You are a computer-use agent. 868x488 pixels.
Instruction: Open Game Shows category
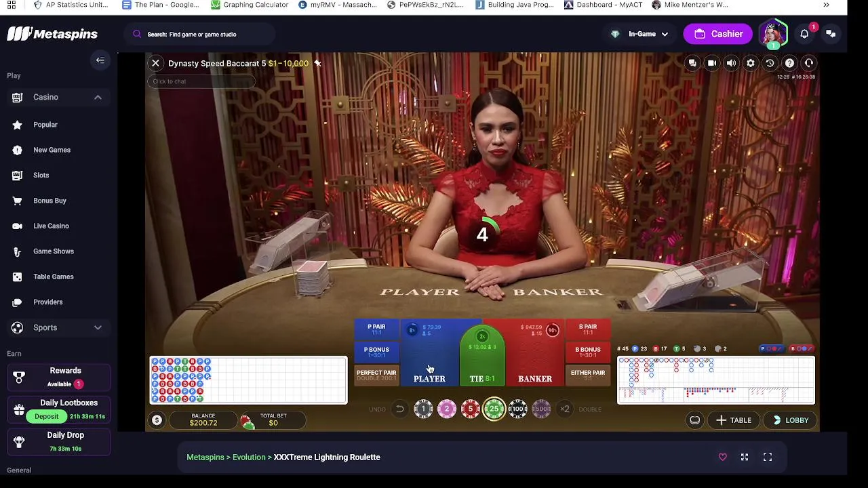(54, 251)
